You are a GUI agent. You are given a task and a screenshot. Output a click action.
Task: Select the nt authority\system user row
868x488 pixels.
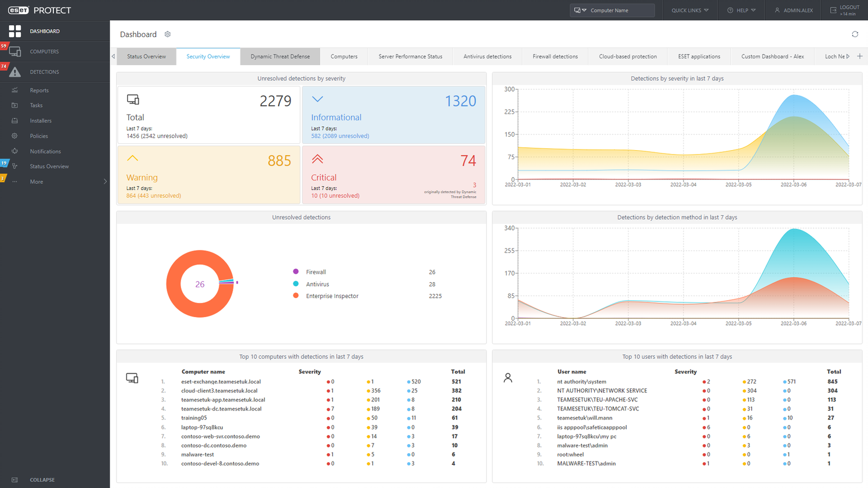point(689,381)
